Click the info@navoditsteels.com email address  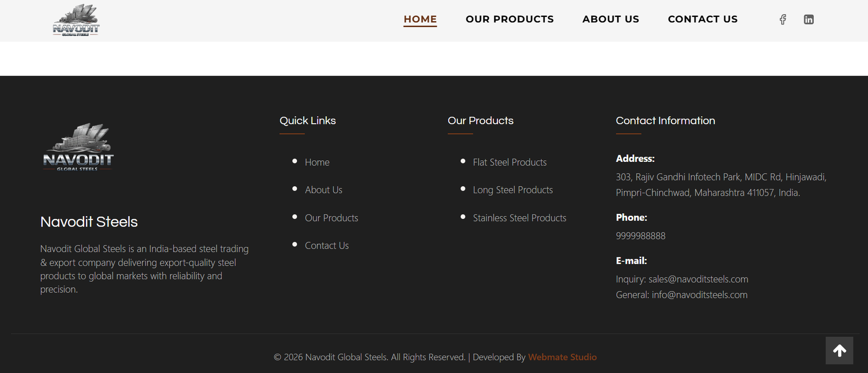(699, 295)
